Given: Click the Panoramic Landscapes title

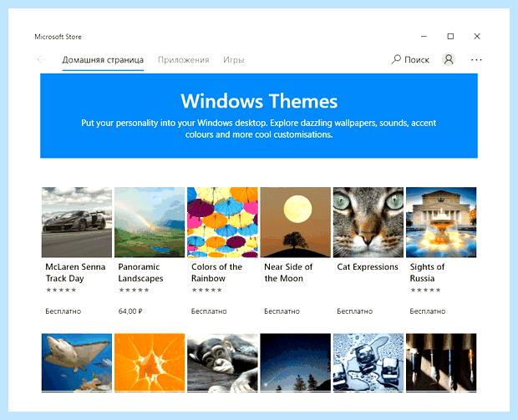Looking at the screenshot, I should tap(140, 272).
